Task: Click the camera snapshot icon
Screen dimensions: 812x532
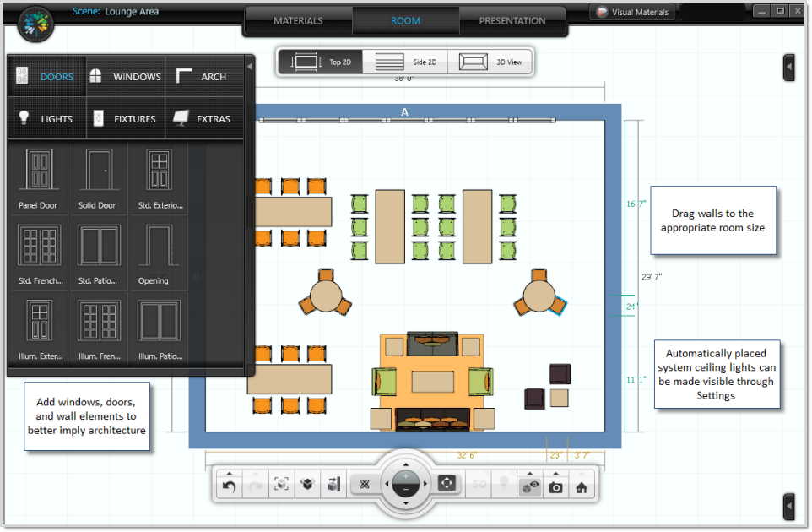Action: (x=555, y=486)
